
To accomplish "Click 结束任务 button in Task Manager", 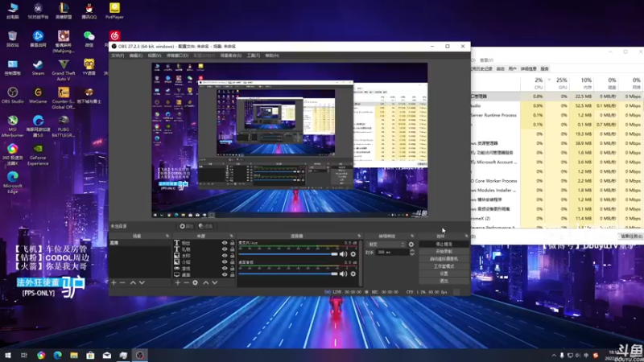I will tap(631, 237).
